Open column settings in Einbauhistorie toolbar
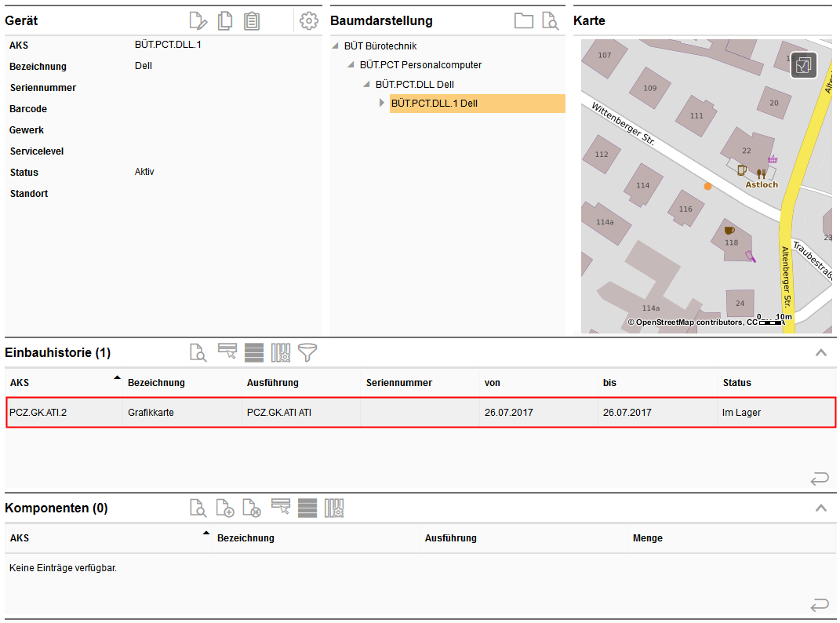 pos(281,353)
